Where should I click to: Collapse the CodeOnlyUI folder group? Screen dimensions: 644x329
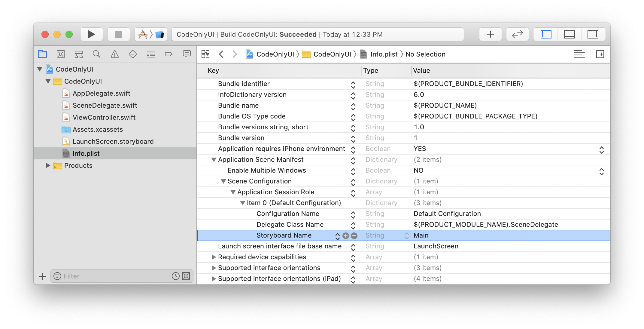click(48, 81)
